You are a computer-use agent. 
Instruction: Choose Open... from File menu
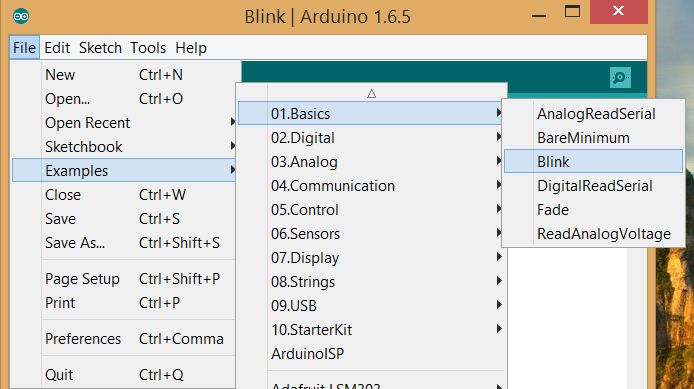124,99
